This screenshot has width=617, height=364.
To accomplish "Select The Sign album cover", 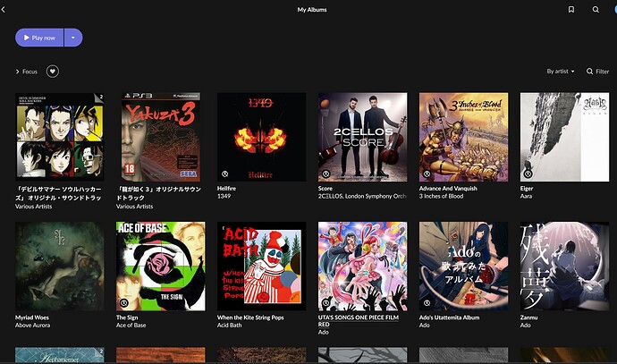I will (160, 266).
